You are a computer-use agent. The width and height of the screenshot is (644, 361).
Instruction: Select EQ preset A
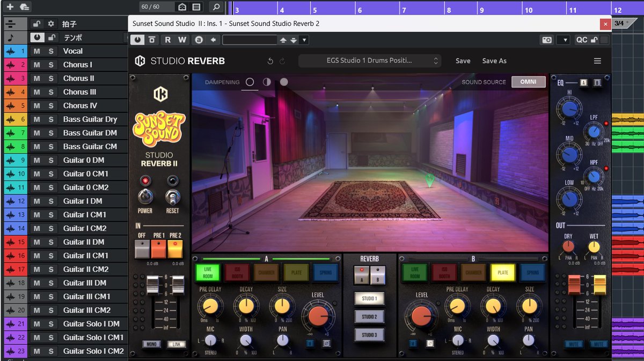[x=583, y=83]
